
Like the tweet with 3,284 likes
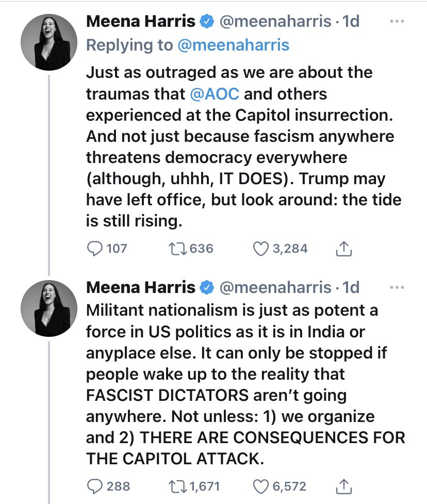(261, 249)
